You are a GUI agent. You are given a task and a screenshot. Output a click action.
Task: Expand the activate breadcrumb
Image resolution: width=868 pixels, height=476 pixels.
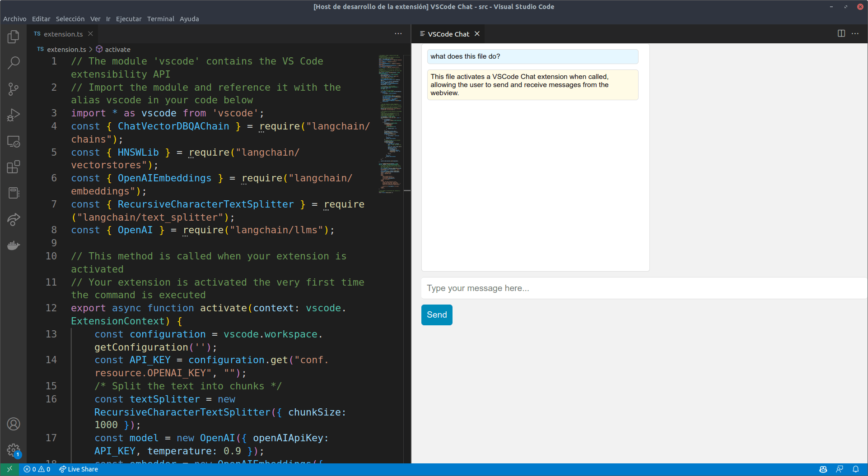coord(117,49)
